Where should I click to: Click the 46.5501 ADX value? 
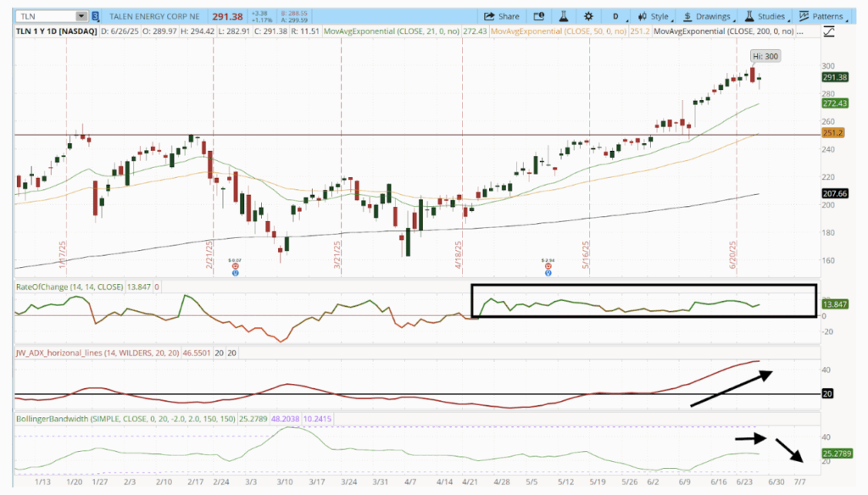pos(196,353)
